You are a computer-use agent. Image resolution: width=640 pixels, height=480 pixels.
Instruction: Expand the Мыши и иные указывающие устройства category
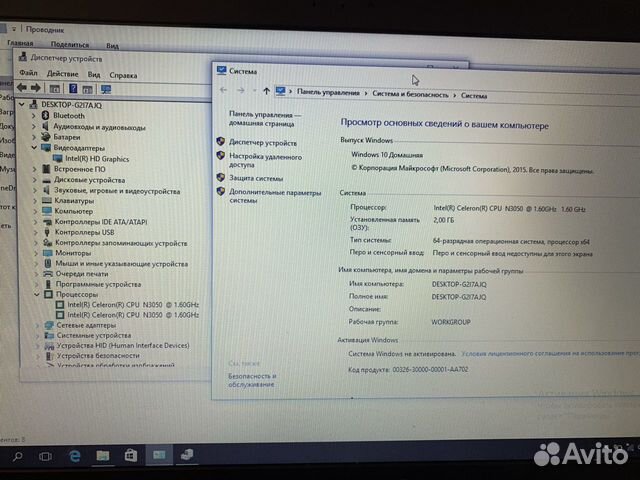pos(36,264)
